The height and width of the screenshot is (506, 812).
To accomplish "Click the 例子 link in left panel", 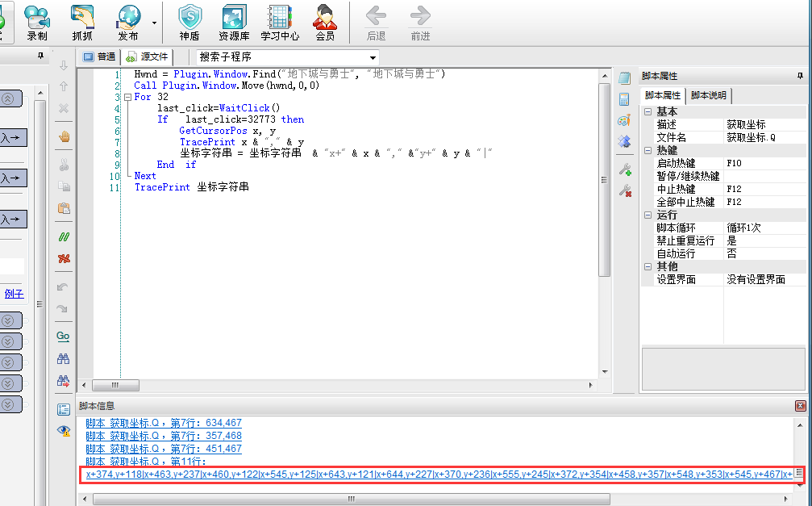I will (14, 294).
